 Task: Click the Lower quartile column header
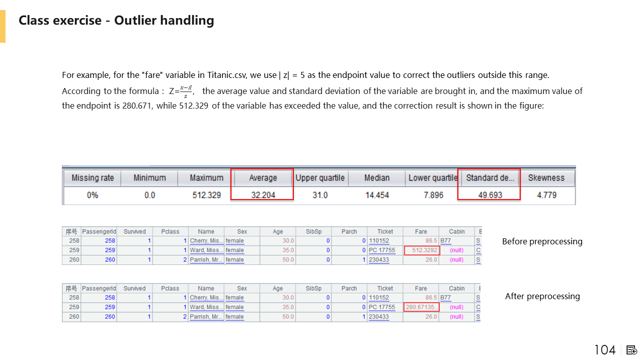(433, 178)
